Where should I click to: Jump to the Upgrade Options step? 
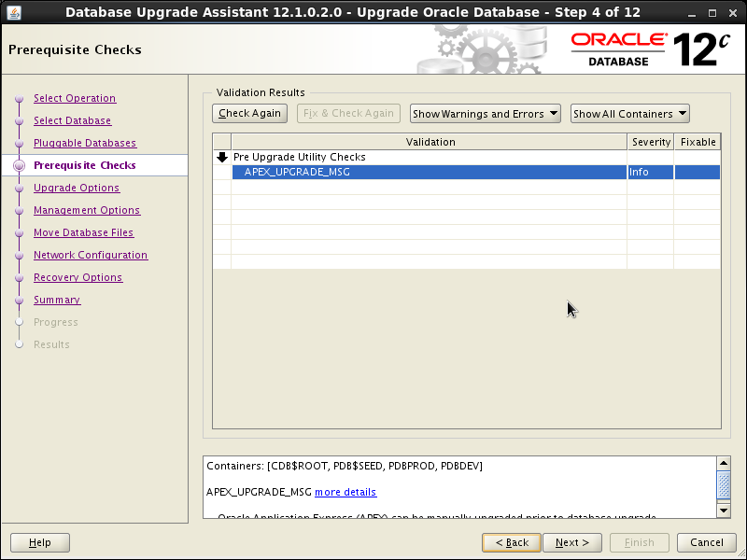click(77, 188)
